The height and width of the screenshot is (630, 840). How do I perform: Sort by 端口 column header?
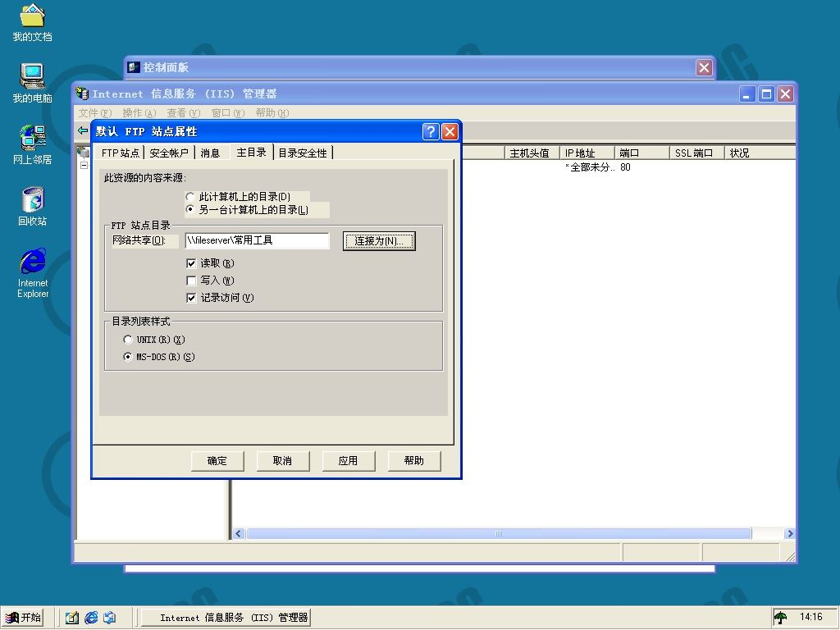[641, 153]
